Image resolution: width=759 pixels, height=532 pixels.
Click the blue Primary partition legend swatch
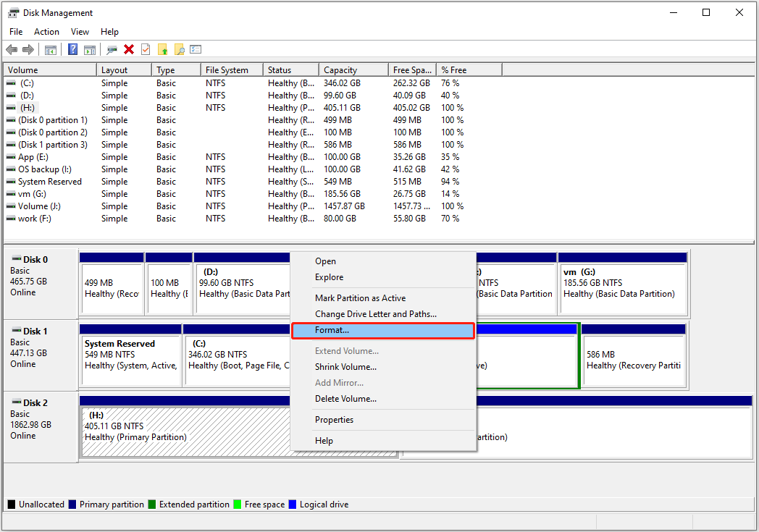(x=73, y=504)
